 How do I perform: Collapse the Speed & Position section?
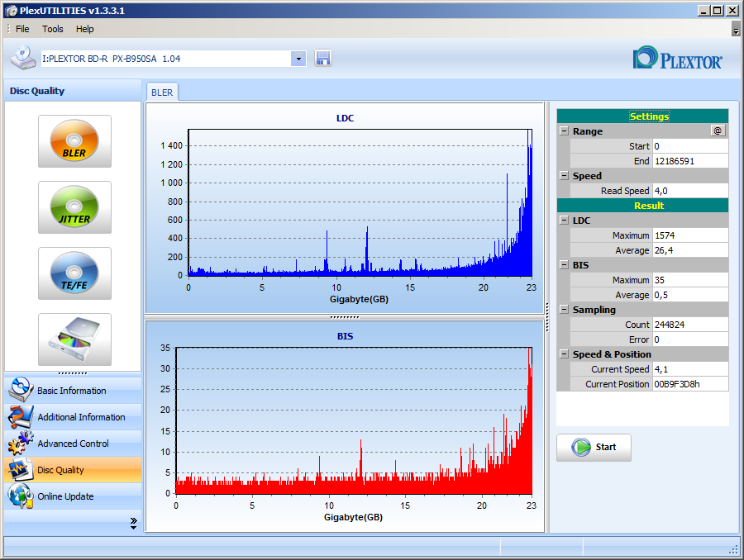pyautogui.click(x=564, y=354)
